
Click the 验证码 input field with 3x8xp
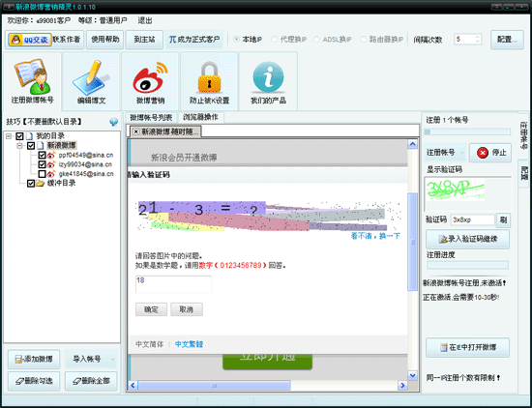(473, 220)
